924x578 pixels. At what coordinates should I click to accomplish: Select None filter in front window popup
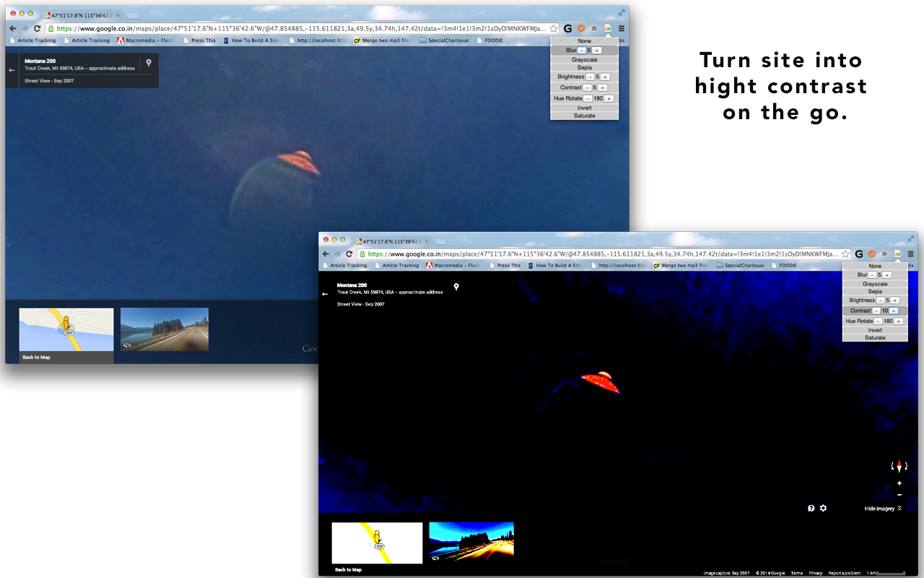pos(875,266)
